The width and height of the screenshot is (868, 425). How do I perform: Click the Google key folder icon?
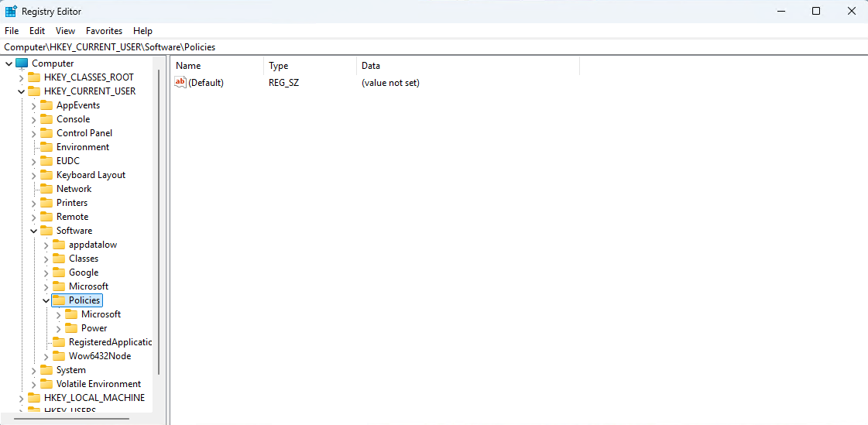pos(59,272)
